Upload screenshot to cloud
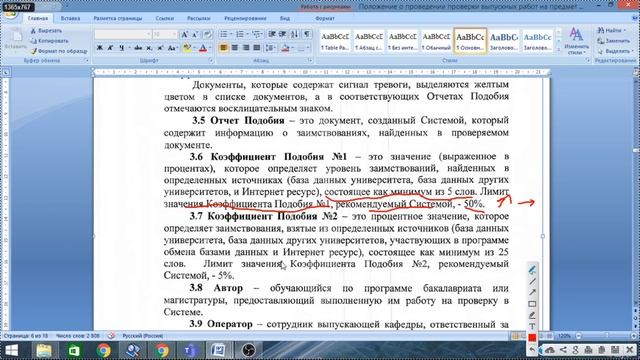Screen dimensions: 640x360 pos(550,350)
